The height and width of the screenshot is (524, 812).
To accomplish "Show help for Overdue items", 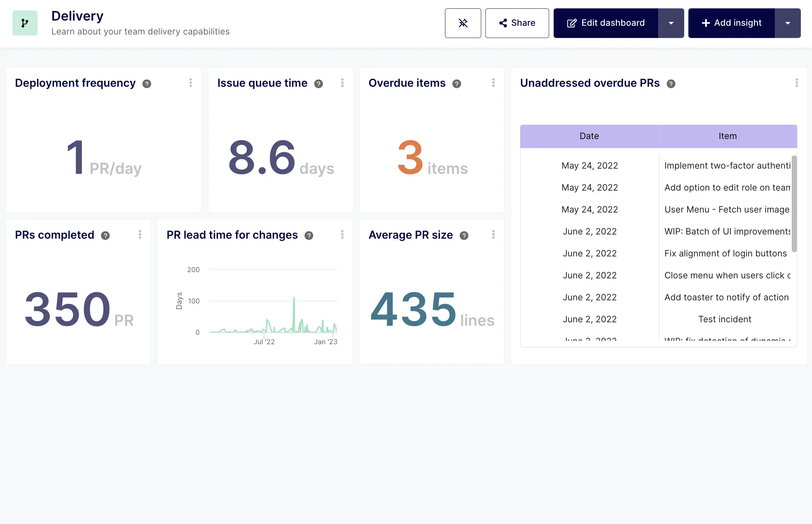I will point(456,84).
